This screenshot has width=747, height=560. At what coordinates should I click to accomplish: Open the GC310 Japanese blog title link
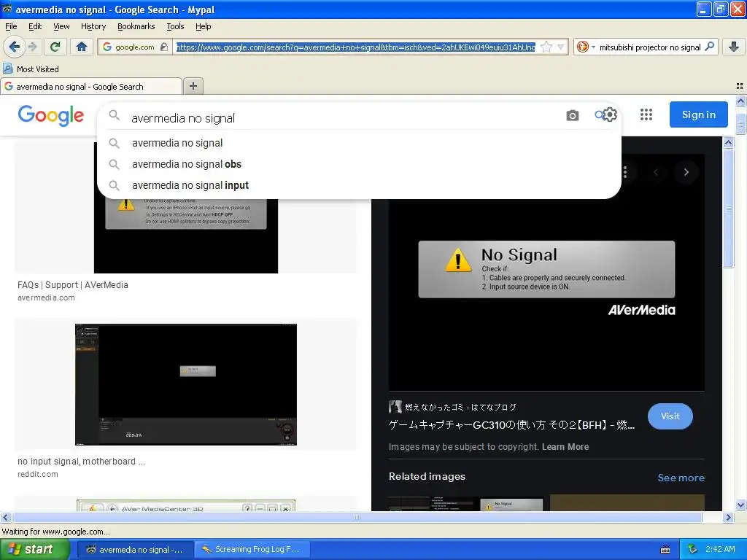[x=511, y=425]
